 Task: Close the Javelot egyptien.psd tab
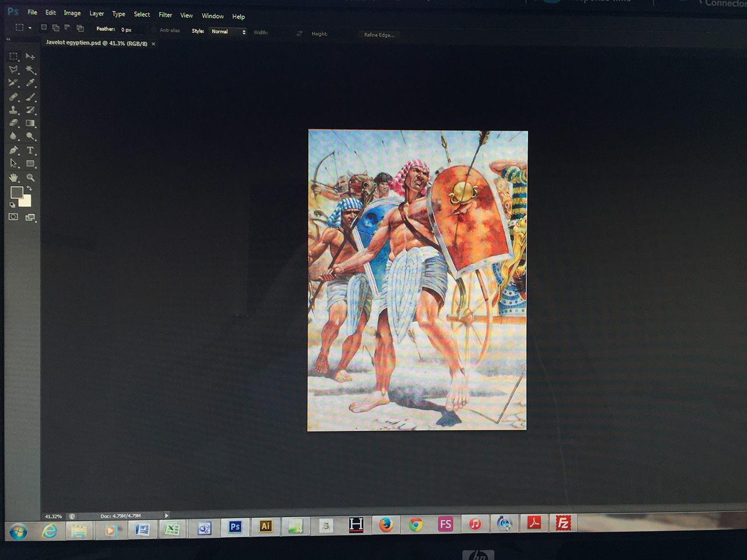coord(153,44)
